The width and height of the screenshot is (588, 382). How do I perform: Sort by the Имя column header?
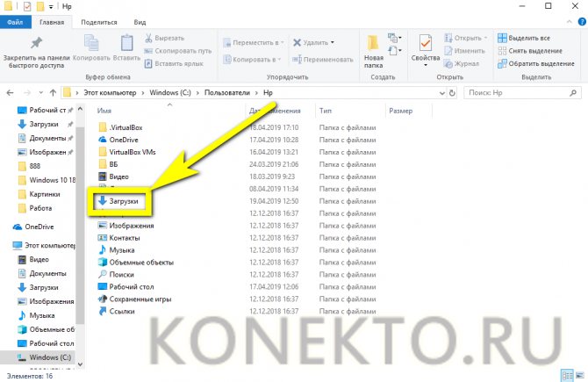104,111
